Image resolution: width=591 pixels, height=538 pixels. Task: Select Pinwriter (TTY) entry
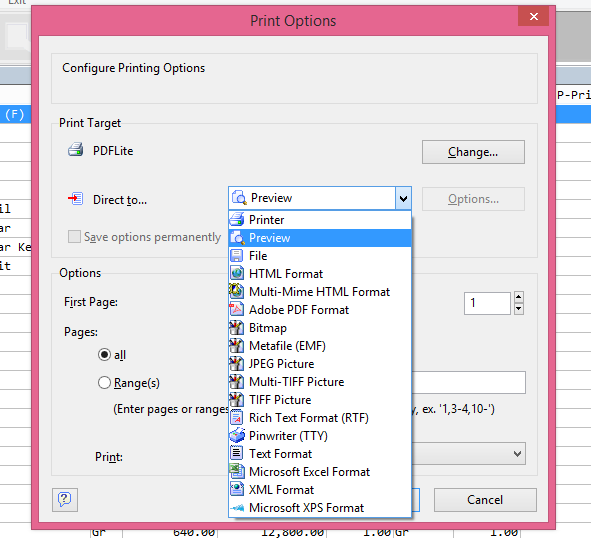[x=320, y=435]
